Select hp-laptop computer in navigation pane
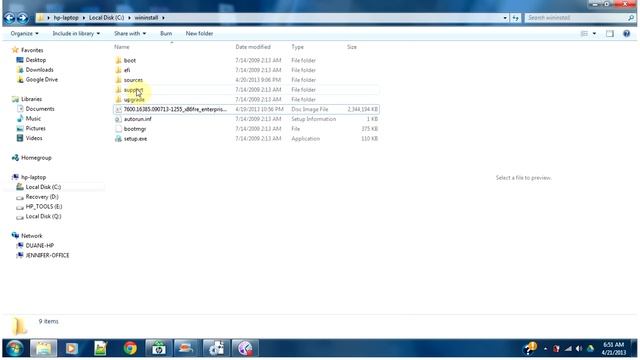The image size is (640, 360). pyautogui.click(x=33, y=178)
